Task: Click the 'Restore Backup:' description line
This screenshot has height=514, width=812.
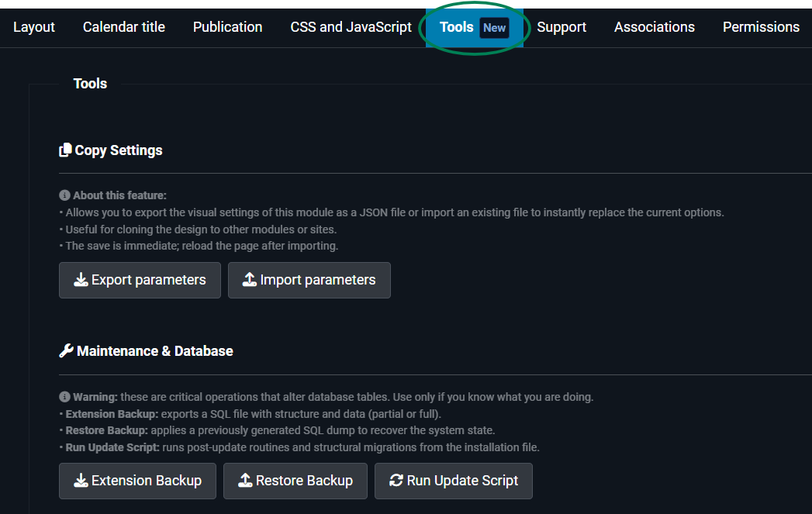Action: tap(280, 431)
